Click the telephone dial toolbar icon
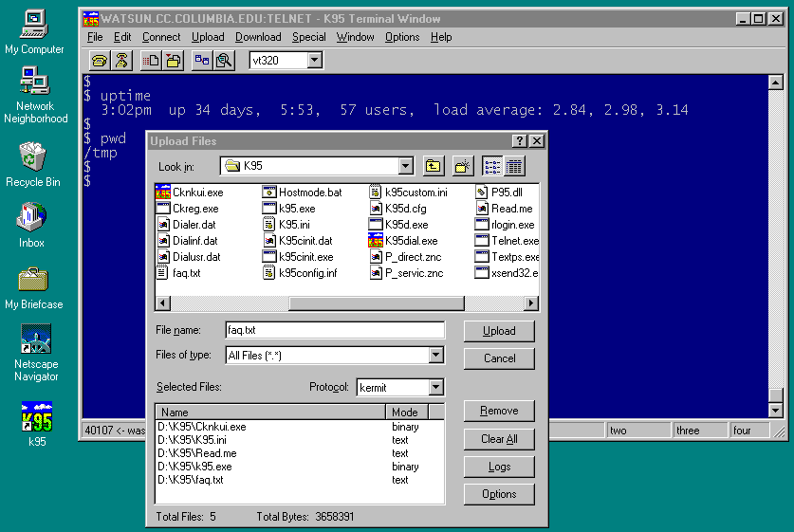794x532 pixels. (x=100, y=61)
